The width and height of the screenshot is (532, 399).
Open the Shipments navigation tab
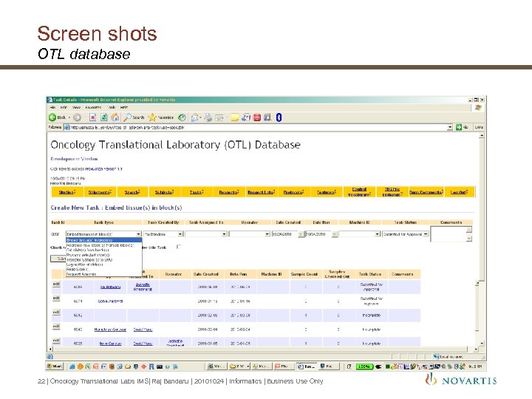pos(100,192)
